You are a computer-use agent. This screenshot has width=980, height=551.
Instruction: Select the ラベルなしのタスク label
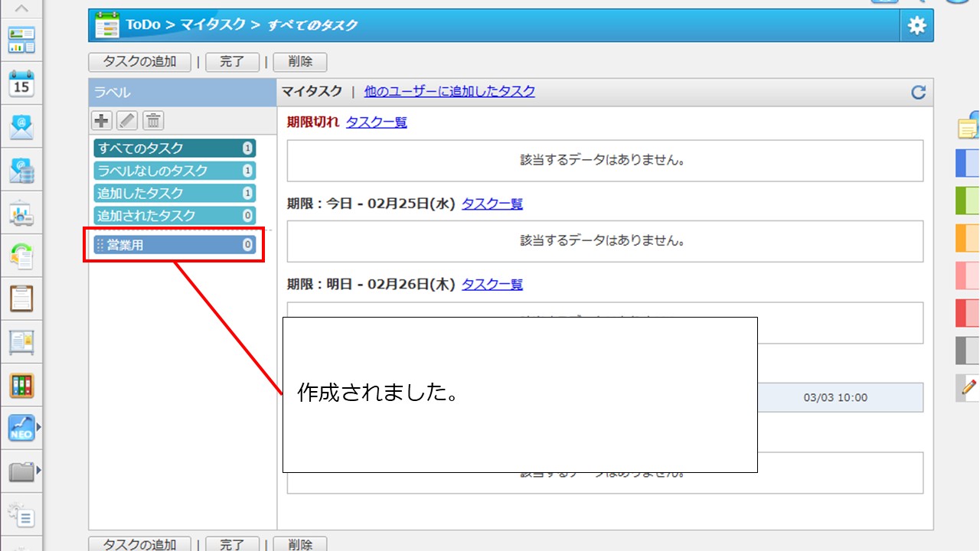(175, 171)
